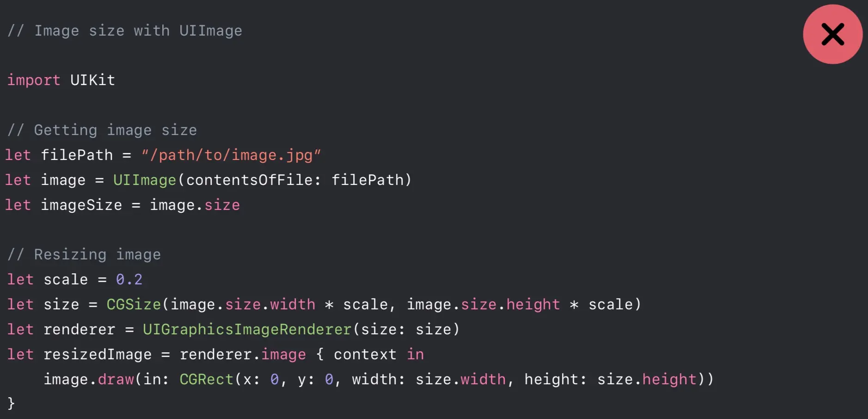Click the red X close button
Screen dimensions: 868x419
832,34
